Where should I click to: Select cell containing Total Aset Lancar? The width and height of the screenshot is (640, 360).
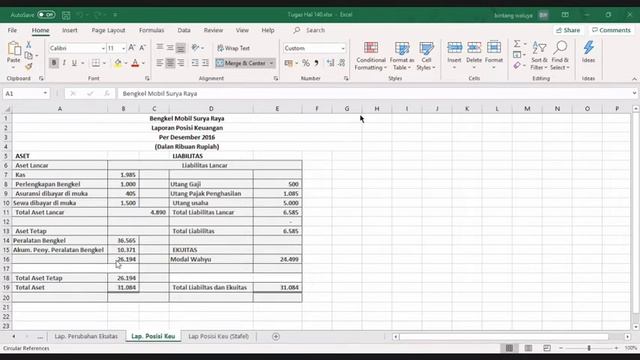click(60, 212)
